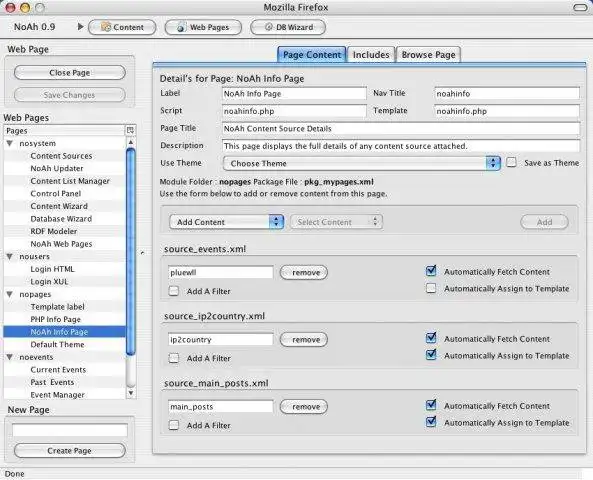Open the Choose Theme dropdown

[362, 163]
